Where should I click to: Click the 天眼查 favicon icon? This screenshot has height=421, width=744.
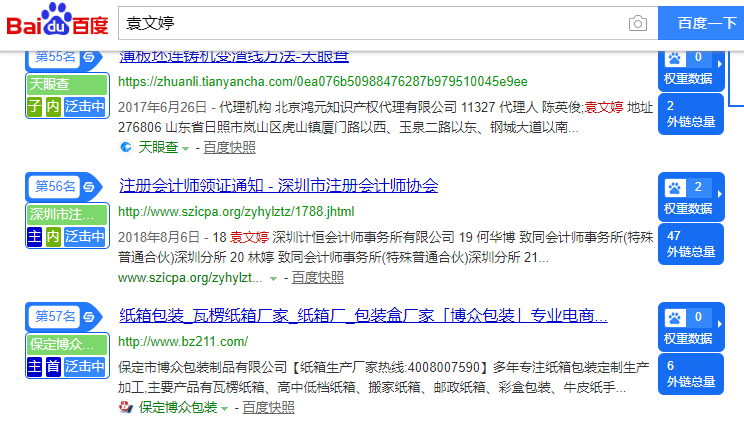click(x=126, y=148)
